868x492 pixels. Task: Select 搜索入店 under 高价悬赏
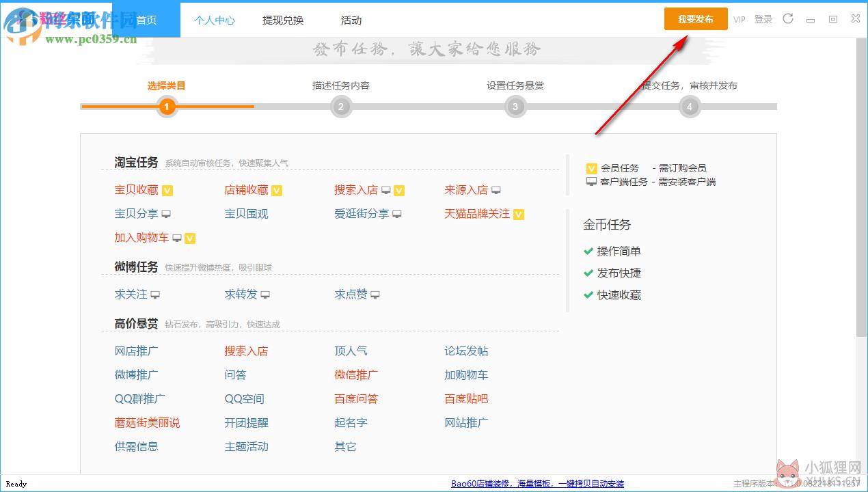pos(246,351)
